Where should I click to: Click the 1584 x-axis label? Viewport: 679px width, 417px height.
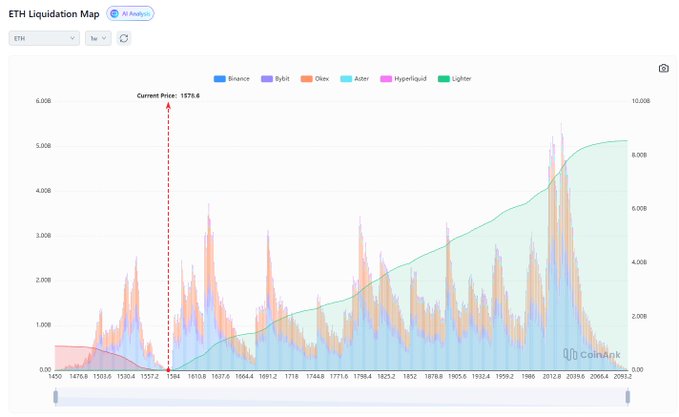coord(173,376)
